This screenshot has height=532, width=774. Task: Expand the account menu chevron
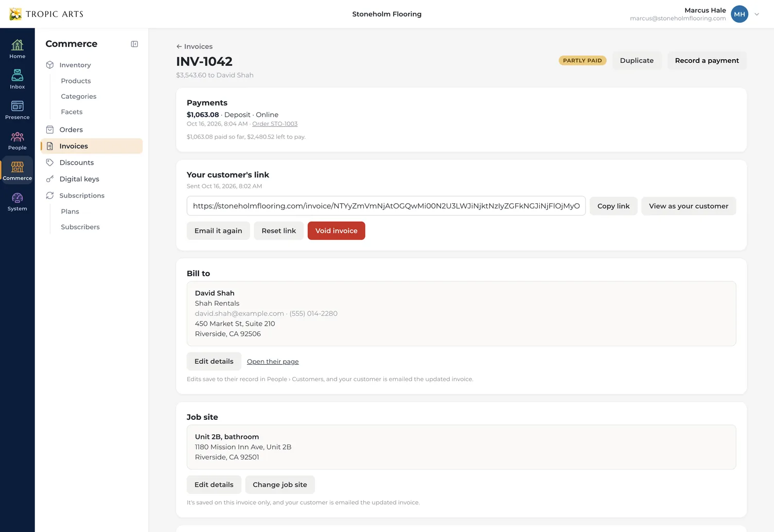[757, 14]
